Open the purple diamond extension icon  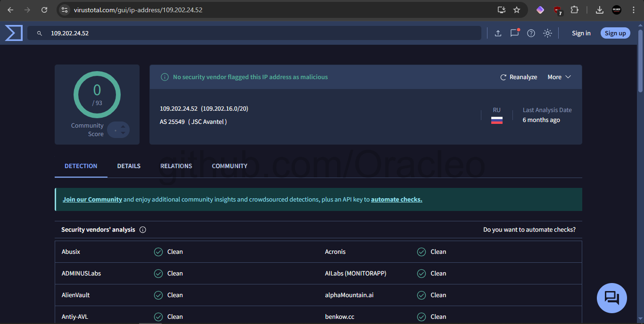click(540, 9)
